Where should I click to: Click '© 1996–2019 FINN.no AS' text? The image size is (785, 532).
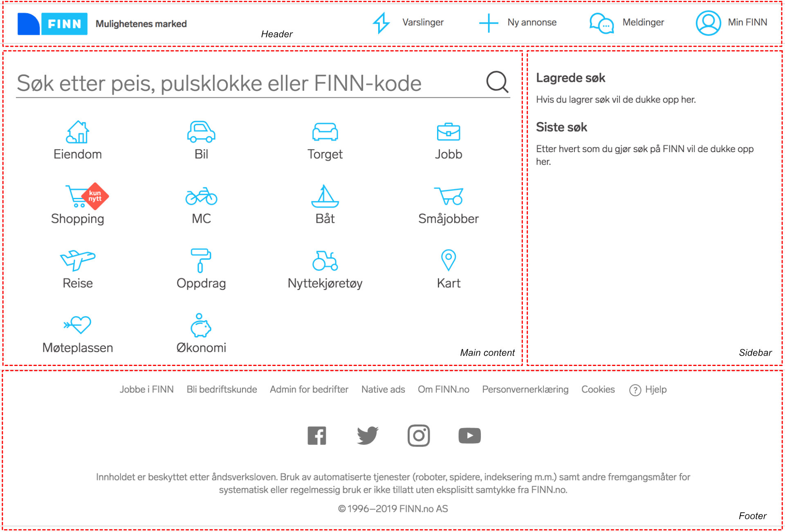(393, 509)
